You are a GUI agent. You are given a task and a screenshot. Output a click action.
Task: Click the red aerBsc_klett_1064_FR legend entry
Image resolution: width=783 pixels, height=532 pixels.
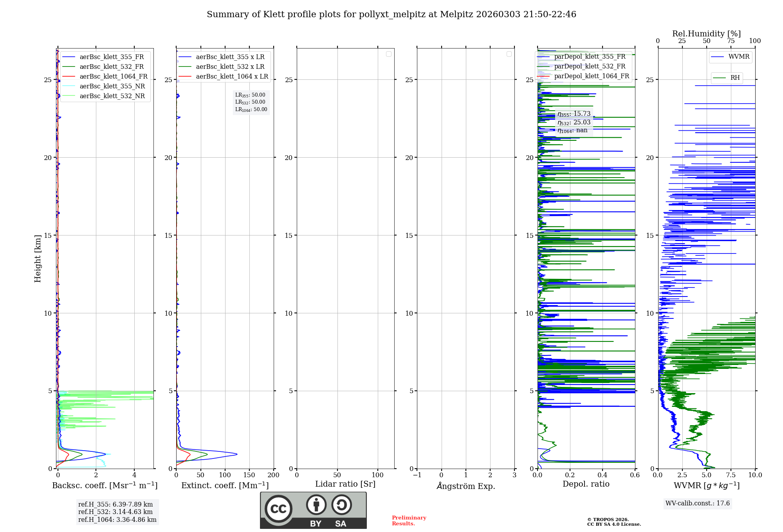click(x=113, y=77)
